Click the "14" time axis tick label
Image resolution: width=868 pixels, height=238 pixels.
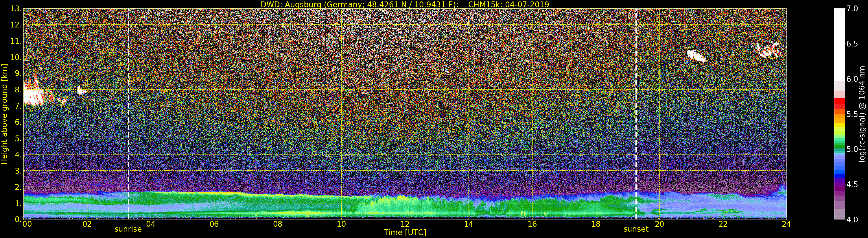point(468,224)
